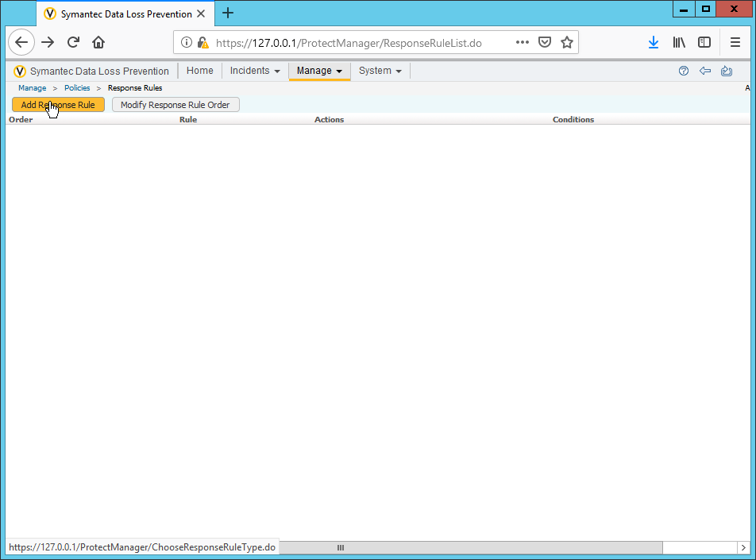Viewport: 756px width, 560px height.
Task: Toggle the browser sidebar
Action: point(704,42)
